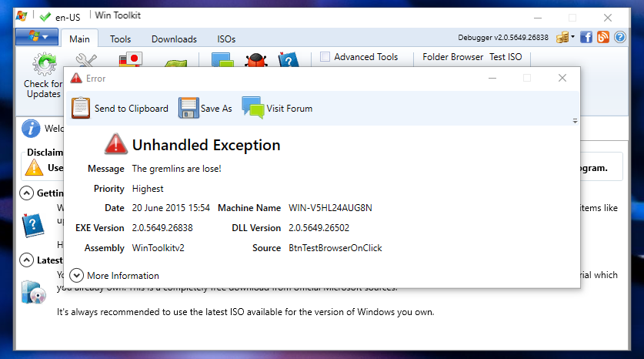Click the green checkmark language icon

(x=45, y=17)
